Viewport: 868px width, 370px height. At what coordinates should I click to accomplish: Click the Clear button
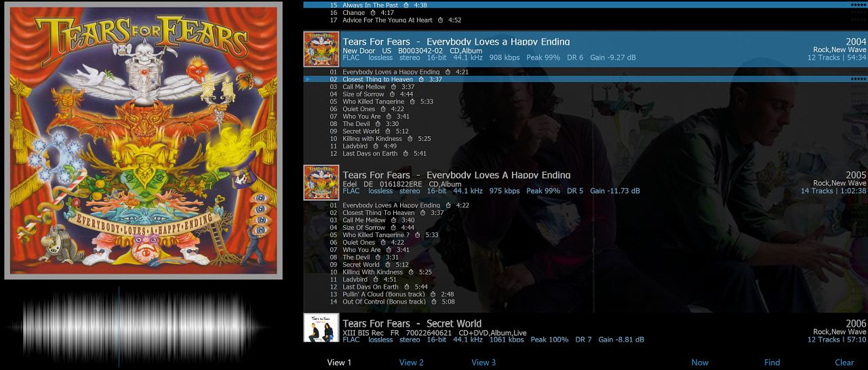click(x=844, y=363)
